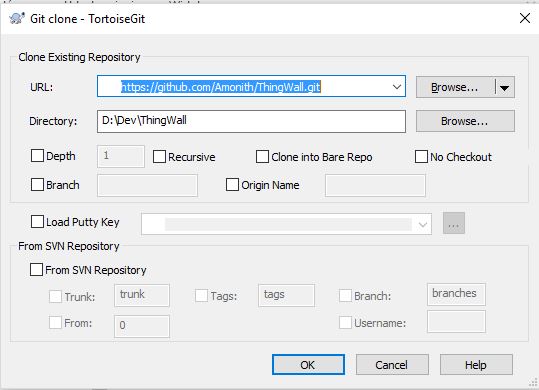Screen dimensions: 539x390
Task: Click the tags text field
Action: click(286, 296)
